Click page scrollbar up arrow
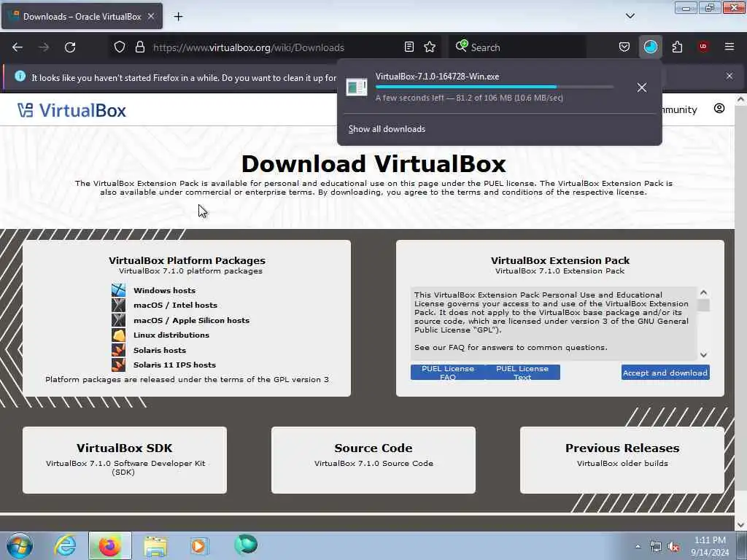Image resolution: width=747 pixels, height=560 pixels. click(740, 99)
